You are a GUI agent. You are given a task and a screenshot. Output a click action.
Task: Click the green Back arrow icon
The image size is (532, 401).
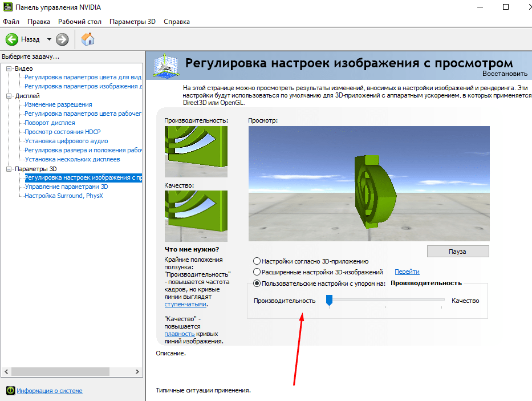pos(12,39)
